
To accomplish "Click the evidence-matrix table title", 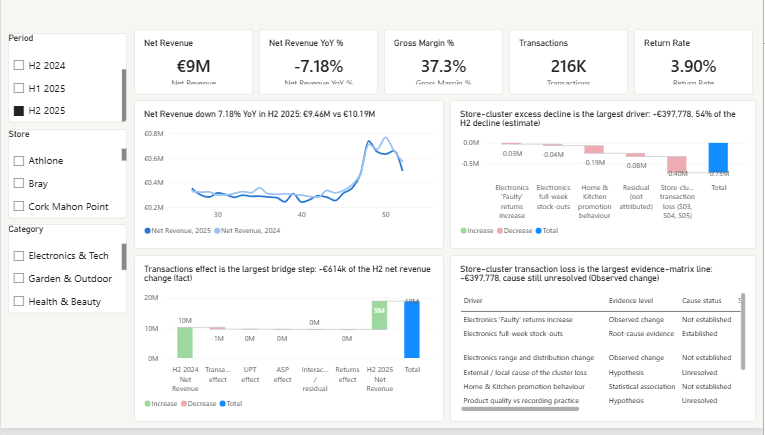I will click(x=586, y=273).
